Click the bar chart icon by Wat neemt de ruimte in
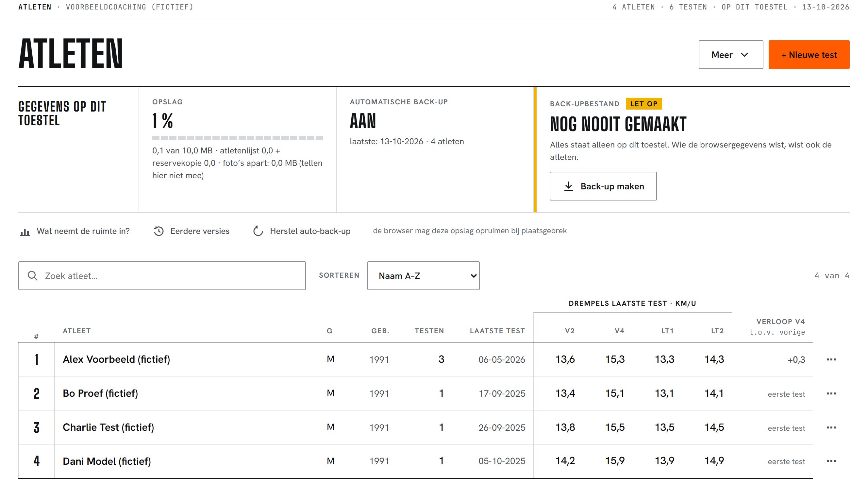Image resolution: width=868 pixels, height=488 pixels. click(25, 232)
